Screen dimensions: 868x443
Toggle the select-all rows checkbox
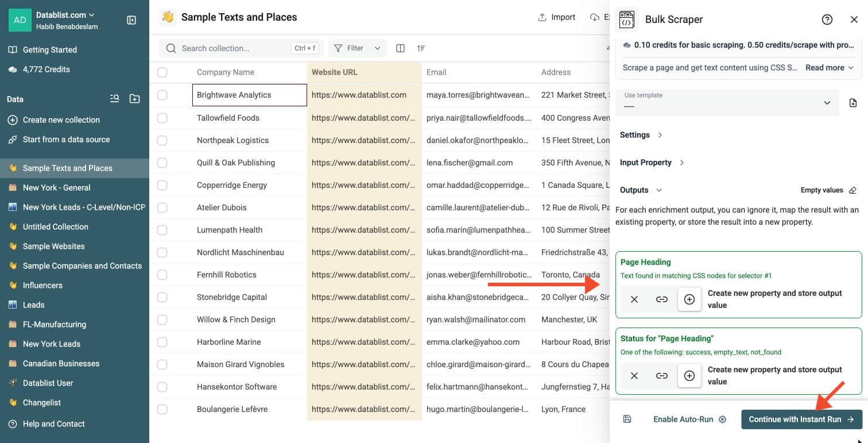tap(162, 72)
